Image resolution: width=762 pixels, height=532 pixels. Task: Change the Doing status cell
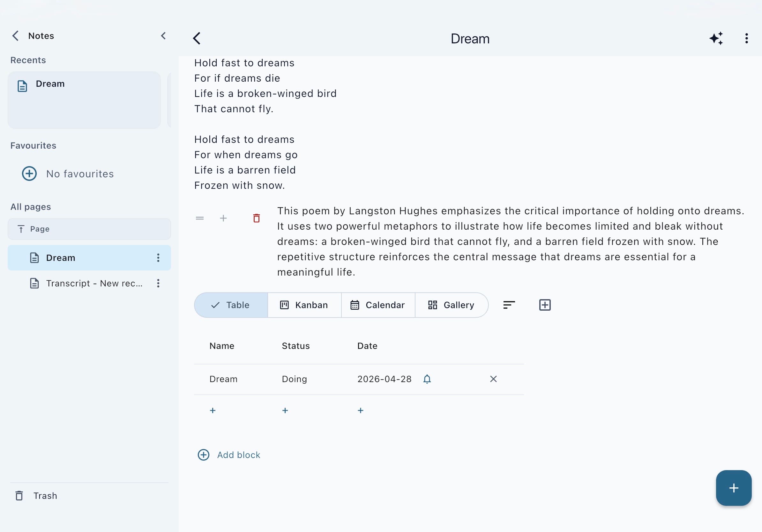pyautogui.click(x=295, y=379)
